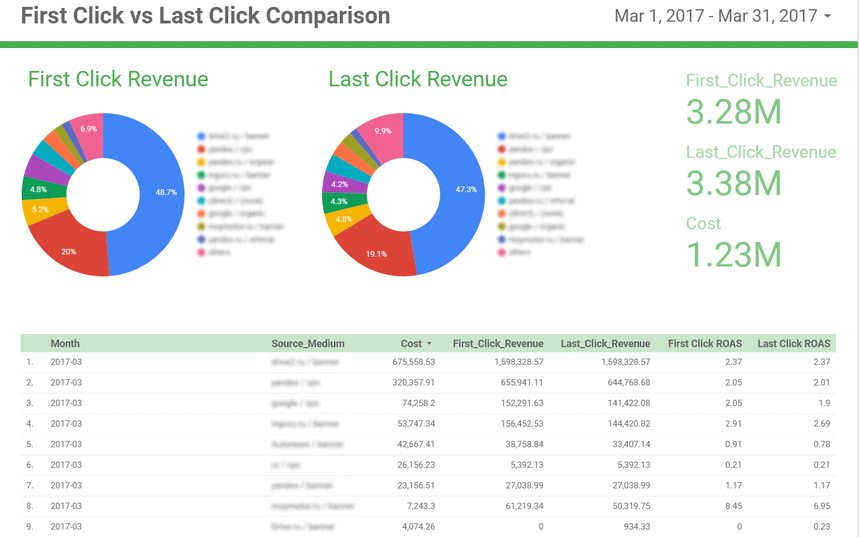Click the Last Click ROAS column header
The image size is (859, 537).
point(794,344)
